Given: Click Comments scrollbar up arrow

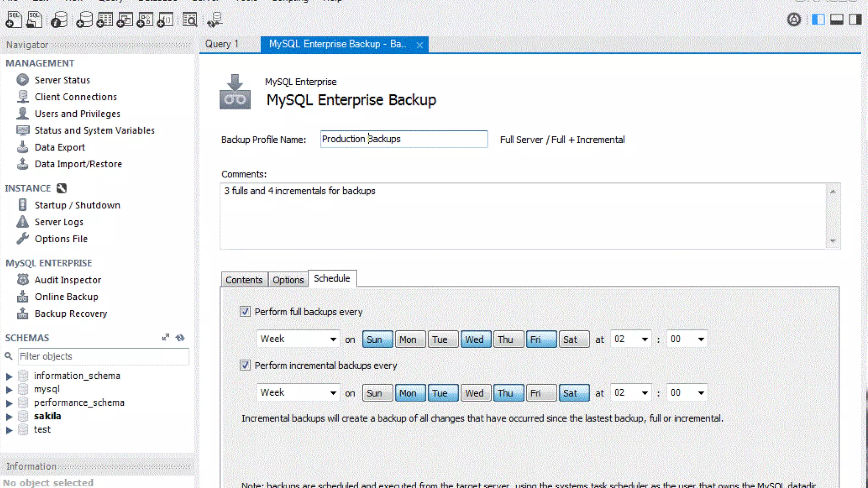Looking at the screenshot, I should tap(833, 191).
